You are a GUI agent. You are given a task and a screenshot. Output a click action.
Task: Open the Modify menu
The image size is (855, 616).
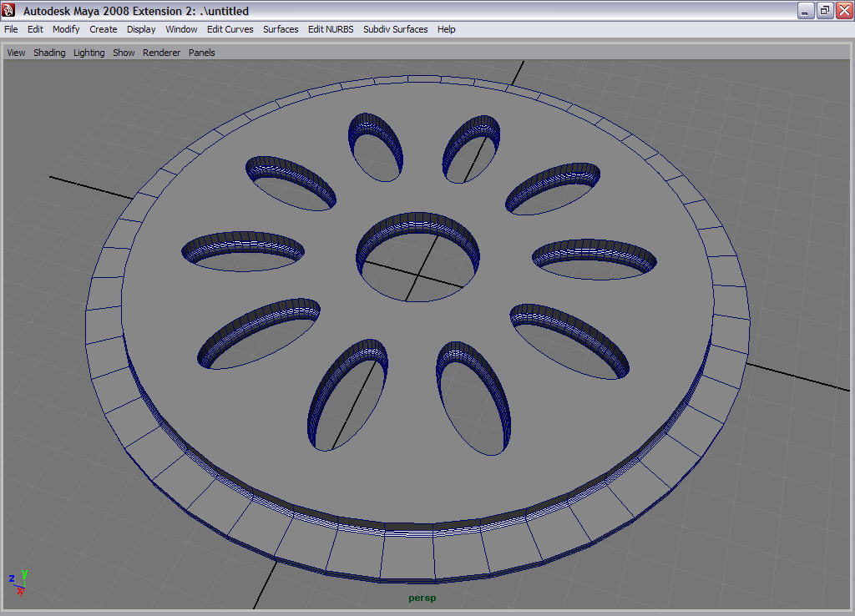tap(66, 29)
